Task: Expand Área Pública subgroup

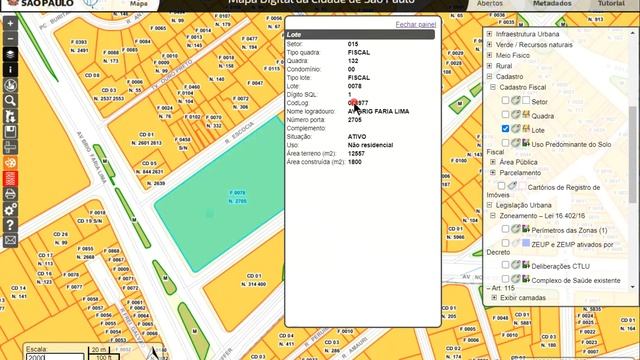Action: [x=493, y=162]
